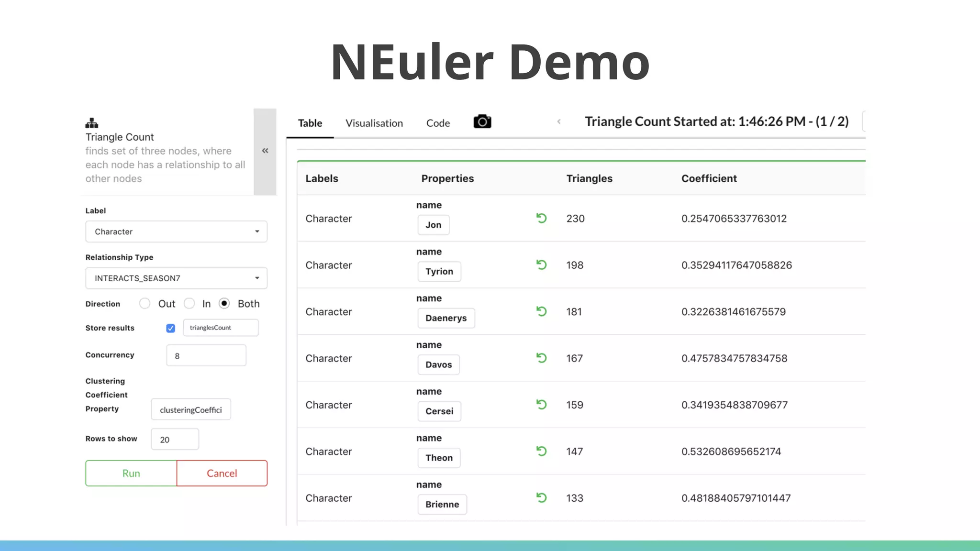Go to previous run with left chevron
This screenshot has height=551, width=980.
click(559, 121)
